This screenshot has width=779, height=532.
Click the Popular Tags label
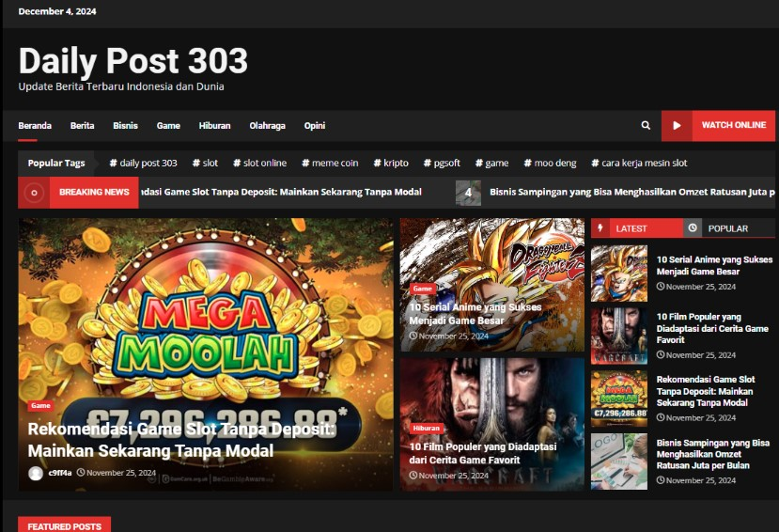pos(56,163)
